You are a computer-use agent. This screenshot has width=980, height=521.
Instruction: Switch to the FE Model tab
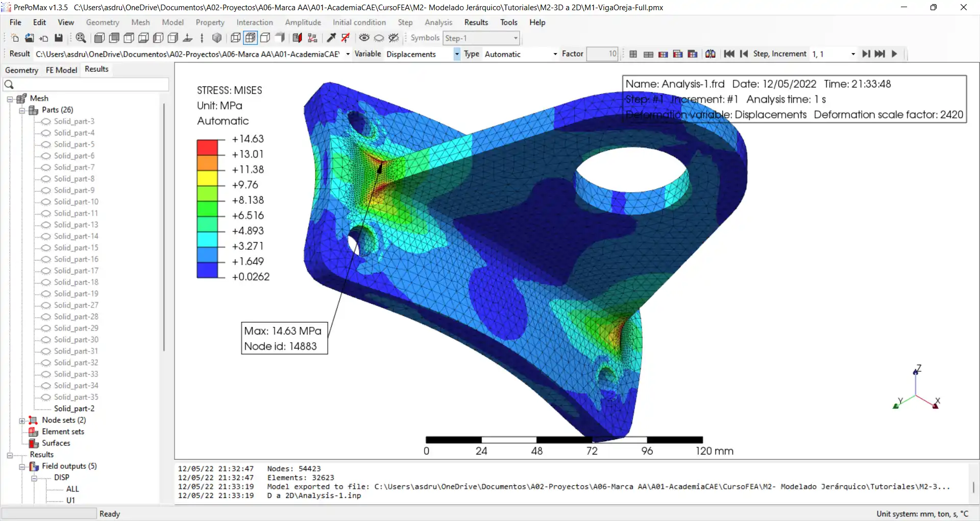[x=61, y=70]
